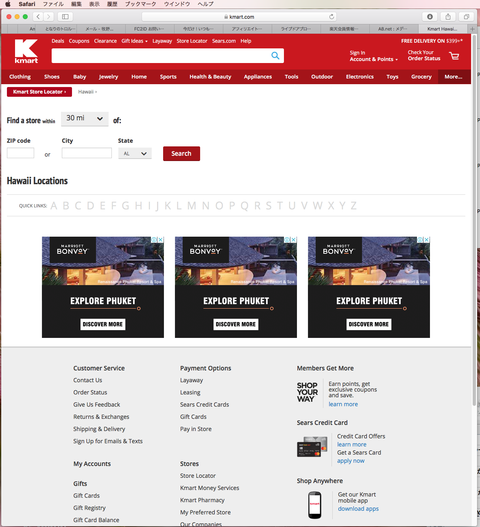Click Gift Registry link
The image size is (480, 527).
tap(89, 508)
